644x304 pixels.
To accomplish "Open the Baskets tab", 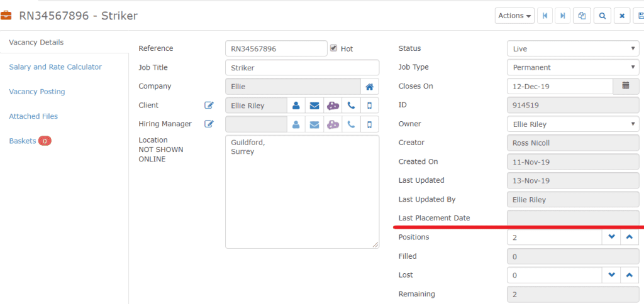I will (23, 141).
